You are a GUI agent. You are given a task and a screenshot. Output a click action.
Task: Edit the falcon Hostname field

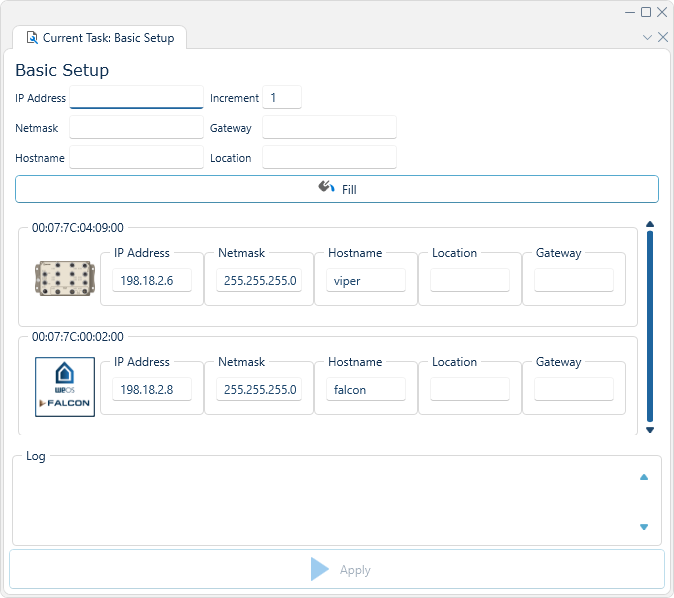tap(365, 389)
